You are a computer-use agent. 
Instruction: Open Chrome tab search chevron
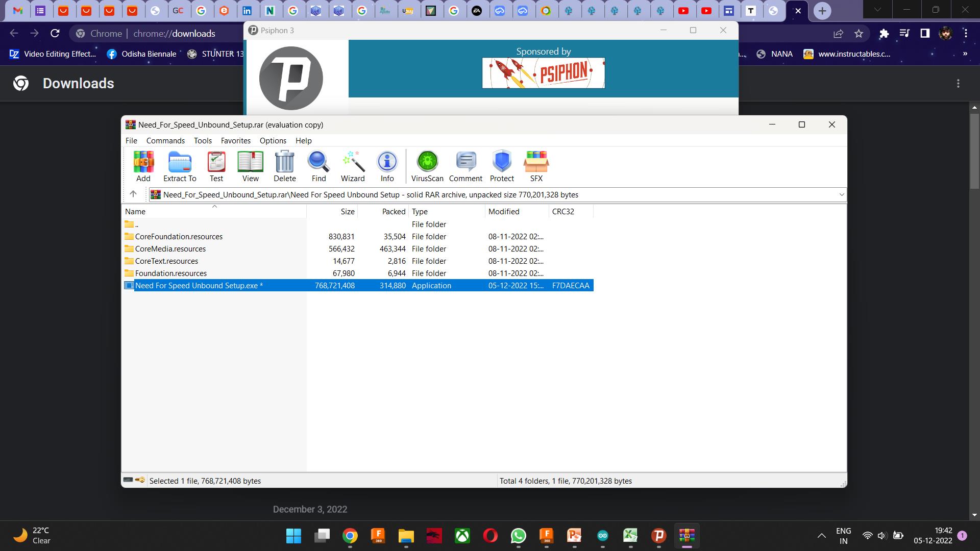877,10
